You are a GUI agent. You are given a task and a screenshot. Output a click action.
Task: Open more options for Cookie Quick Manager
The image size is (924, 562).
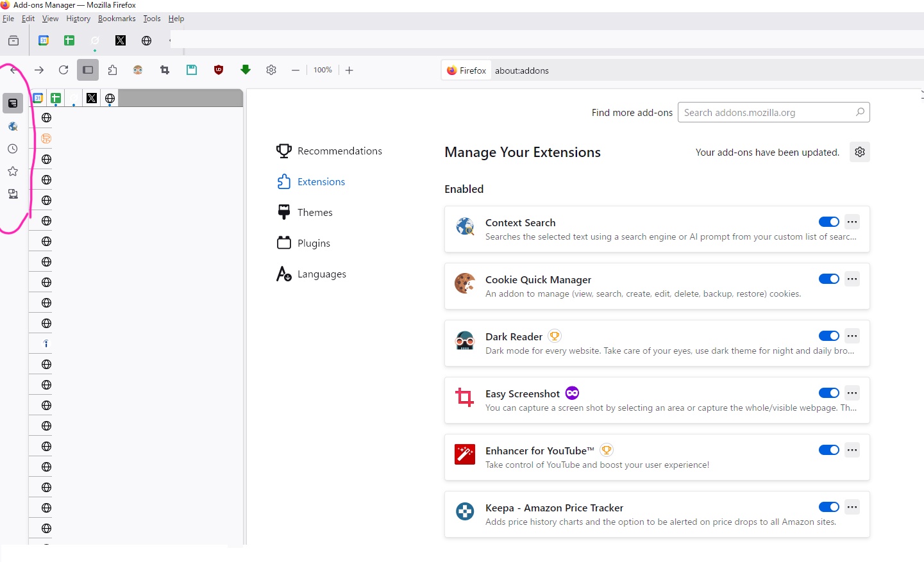[852, 279]
